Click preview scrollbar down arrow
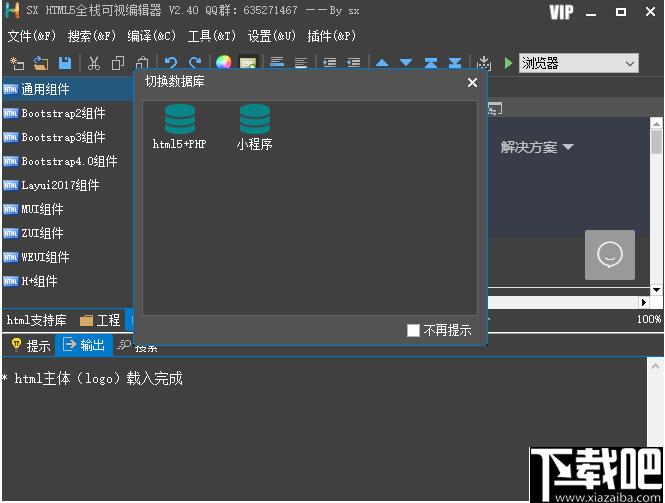The height and width of the screenshot is (503, 665). click(x=656, y=290)
